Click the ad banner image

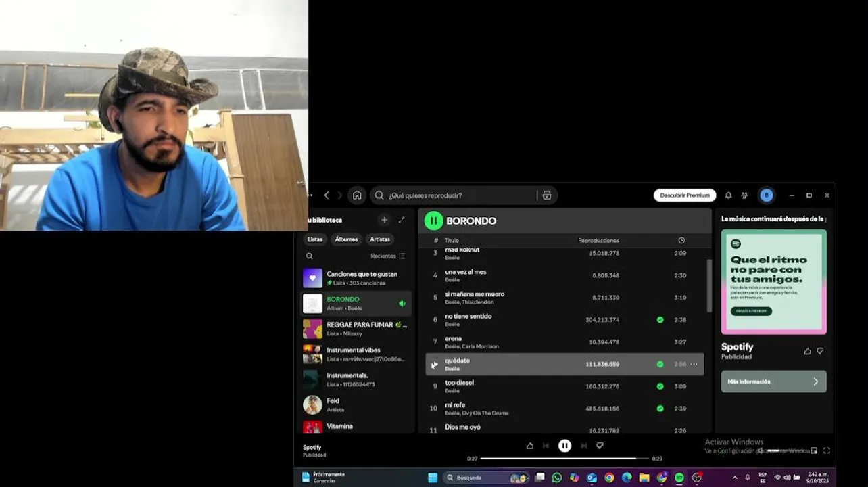[x=773, y=282]
